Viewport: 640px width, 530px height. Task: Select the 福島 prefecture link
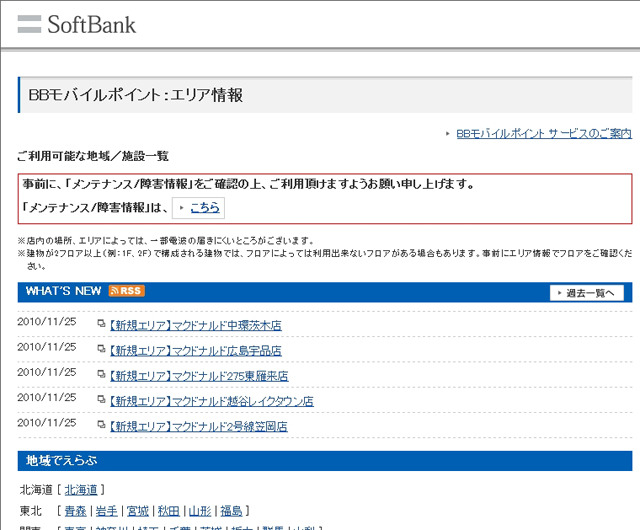231,511
